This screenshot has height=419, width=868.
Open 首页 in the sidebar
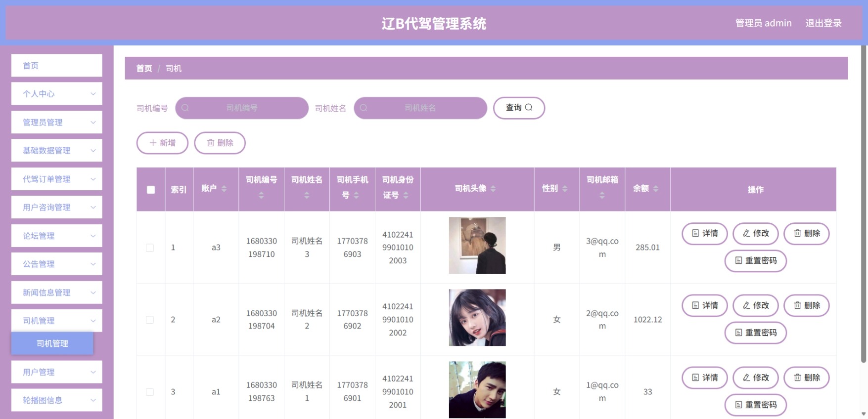pyautogui.click(x=57, y=65)
